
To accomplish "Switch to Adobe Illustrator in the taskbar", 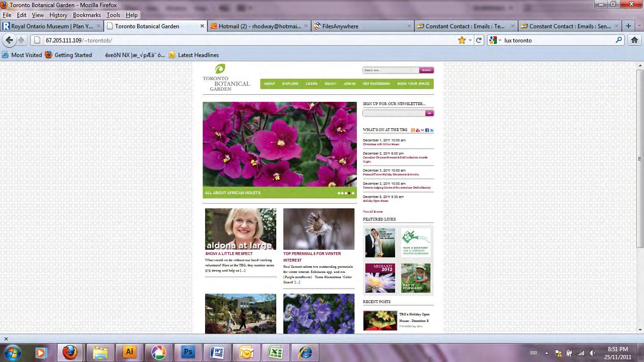I will click(129, 353).
